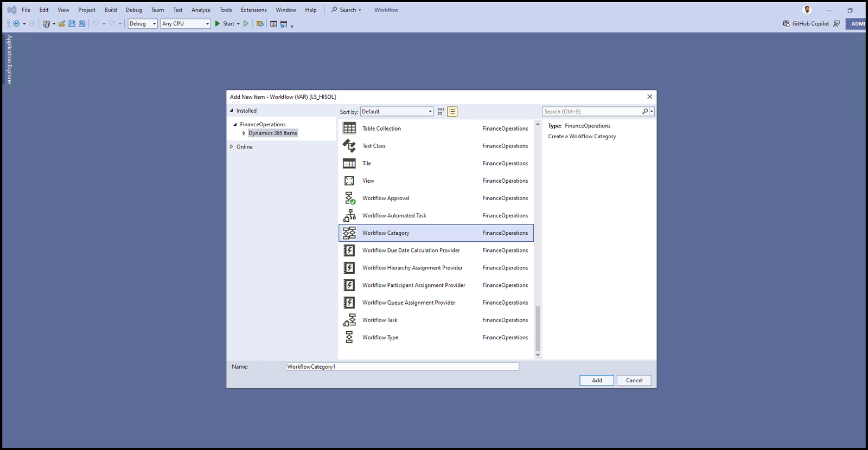Select the Workflow Approval list row text
The width and height of the screenshot is (868, 450).
coord(386,198)
